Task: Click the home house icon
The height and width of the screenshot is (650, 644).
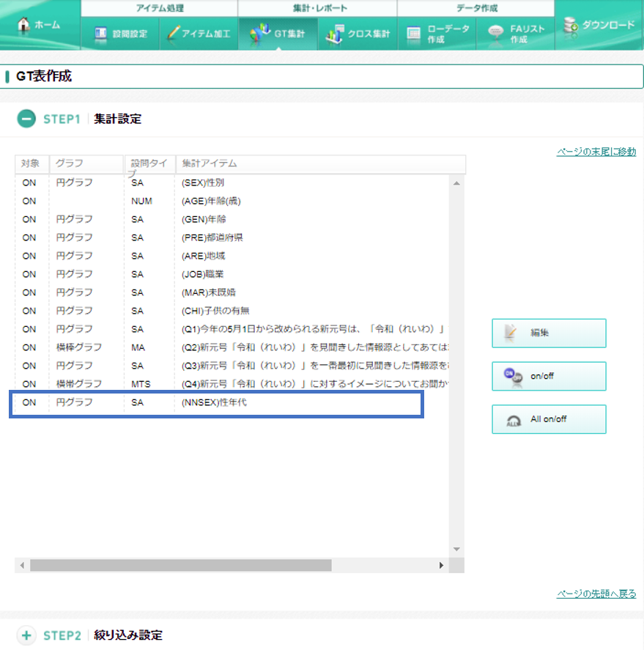Action: point(23,25)
